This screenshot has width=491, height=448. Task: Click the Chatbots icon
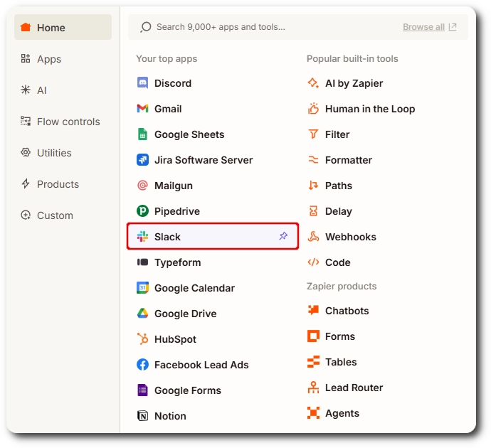click(x=313, y=310)
